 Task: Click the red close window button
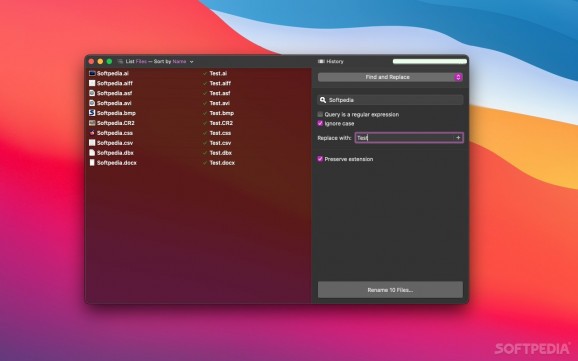pos(91,62)
